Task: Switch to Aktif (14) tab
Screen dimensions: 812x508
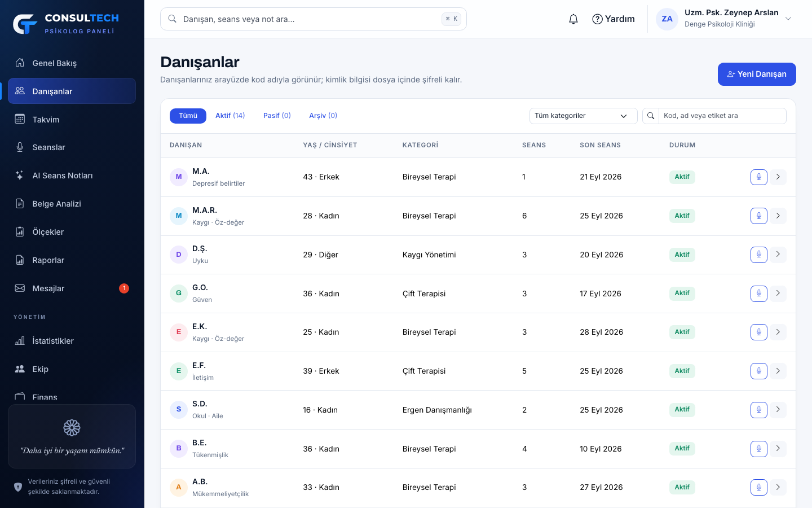Action: [230, 116]
